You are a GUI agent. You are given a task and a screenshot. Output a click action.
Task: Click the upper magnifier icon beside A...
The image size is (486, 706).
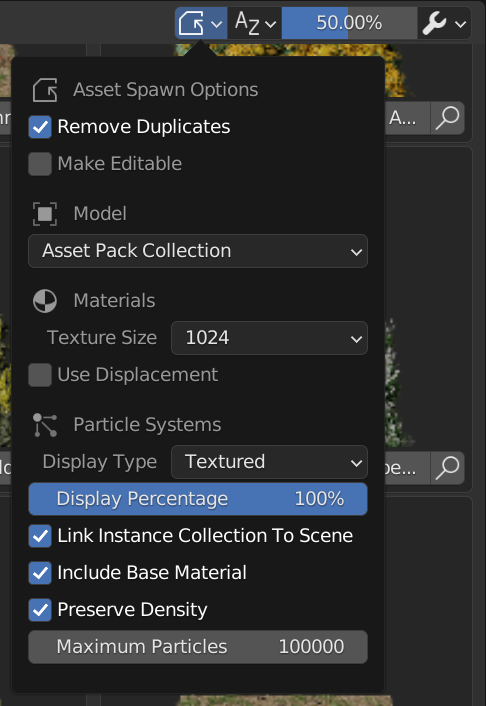(447, 118)
